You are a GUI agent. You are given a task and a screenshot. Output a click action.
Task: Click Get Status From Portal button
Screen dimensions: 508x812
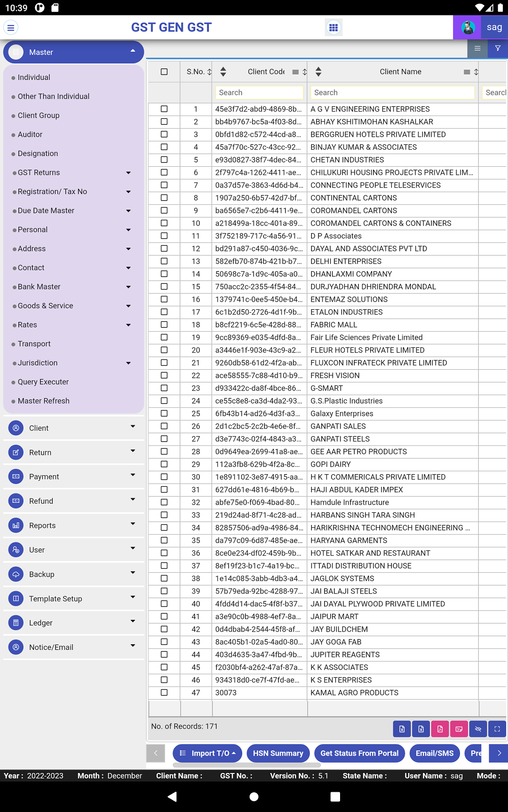pyautogui.click(x=359, y=753)
